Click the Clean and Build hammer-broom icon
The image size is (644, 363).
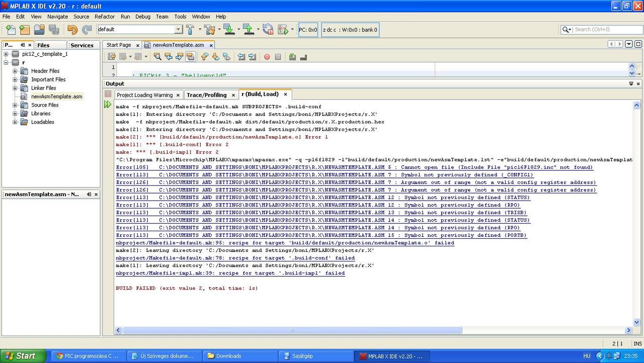210,30
